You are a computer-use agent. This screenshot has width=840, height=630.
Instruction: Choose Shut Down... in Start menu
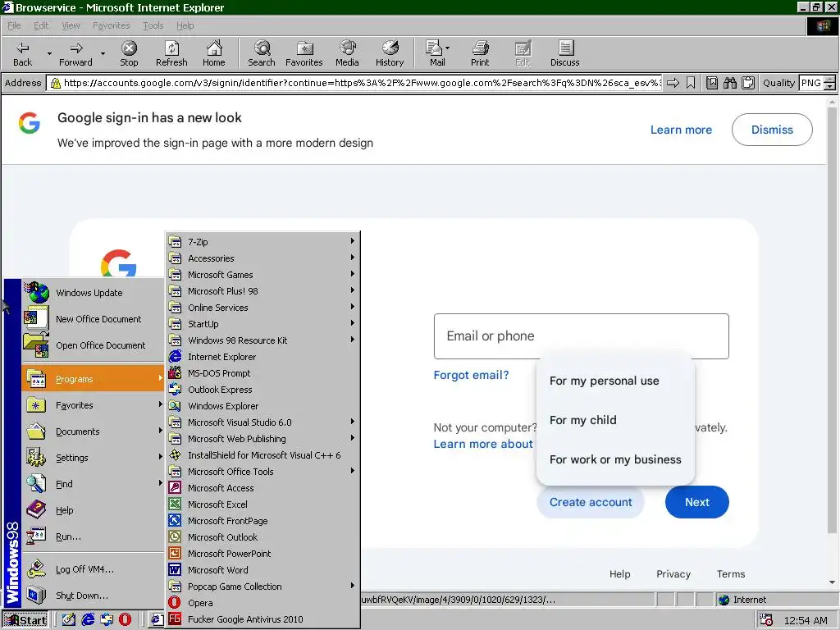(93, 596)
